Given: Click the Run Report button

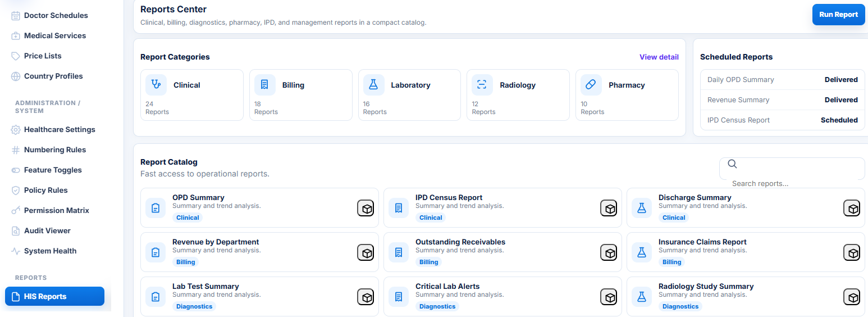Looking at the screenshot, I should coord(838,15).
